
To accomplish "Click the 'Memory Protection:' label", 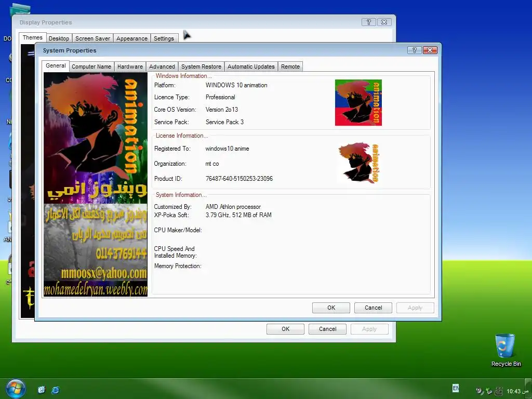I will pyautogui.click(x=178, y=266).
